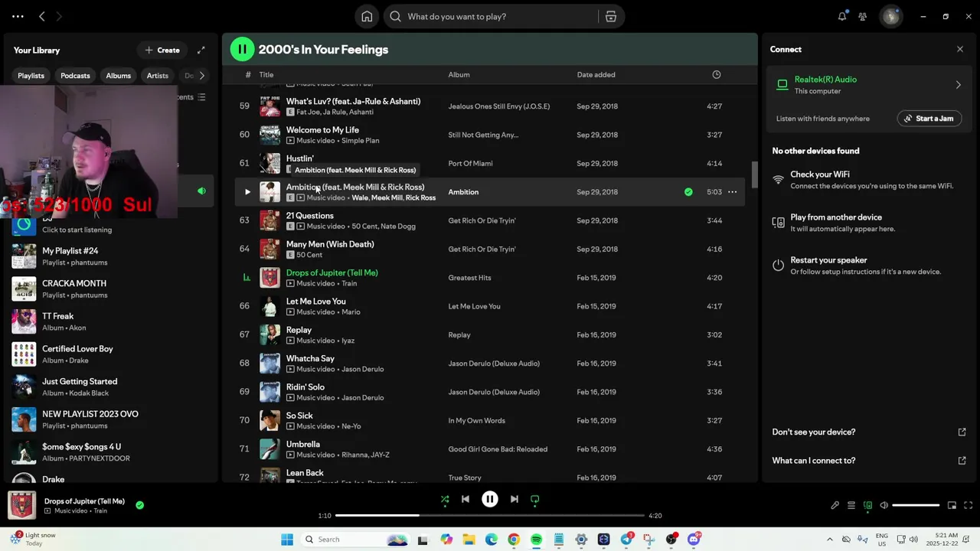Toggle saved checkmark on Ambition row
Image resolution: width=980 pixels, height=551 pixels.
688,192
